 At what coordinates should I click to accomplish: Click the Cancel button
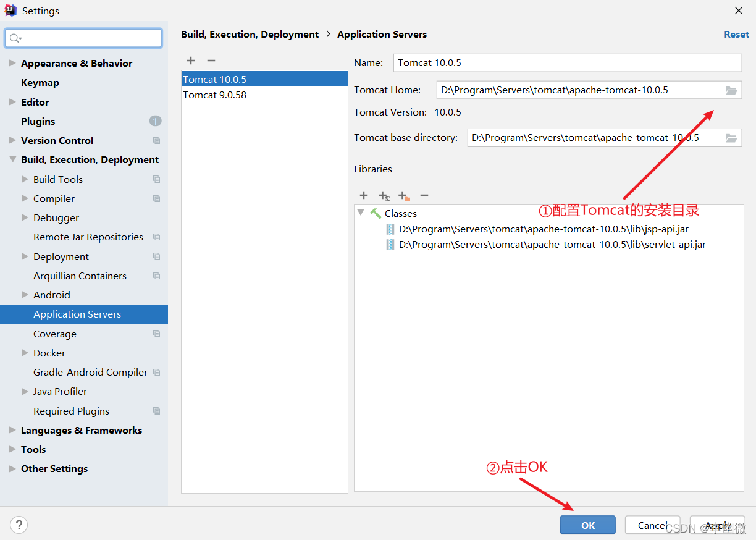652,525
